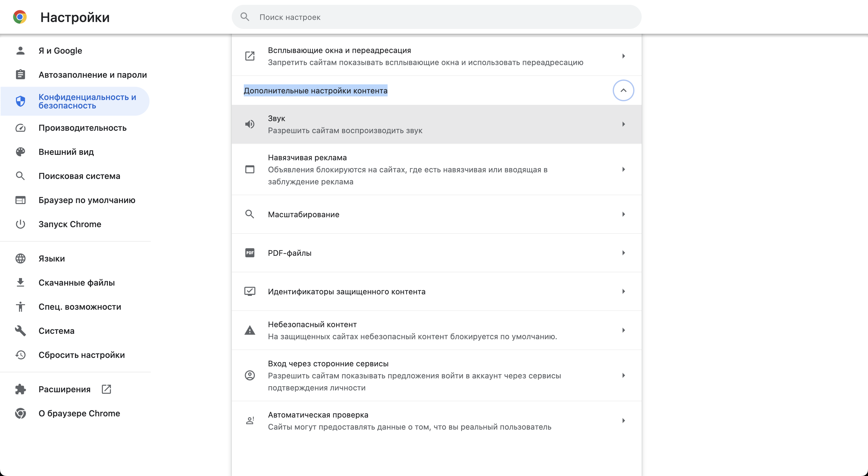The width and height of the screenshot is (868, 476).
Task: Click the wrench icon for Система
Action: [x=20, y=331]
